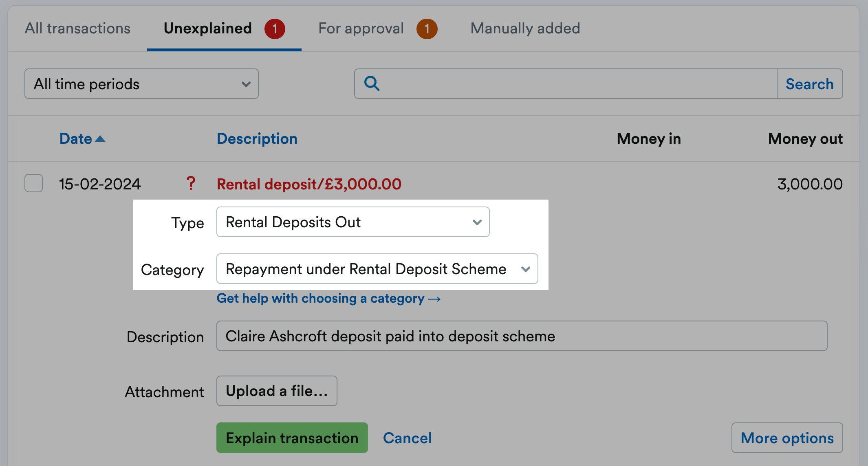
Task: Open Rental deposit/£3,000.00 transaction link
Action: click(x=309, y=184)
